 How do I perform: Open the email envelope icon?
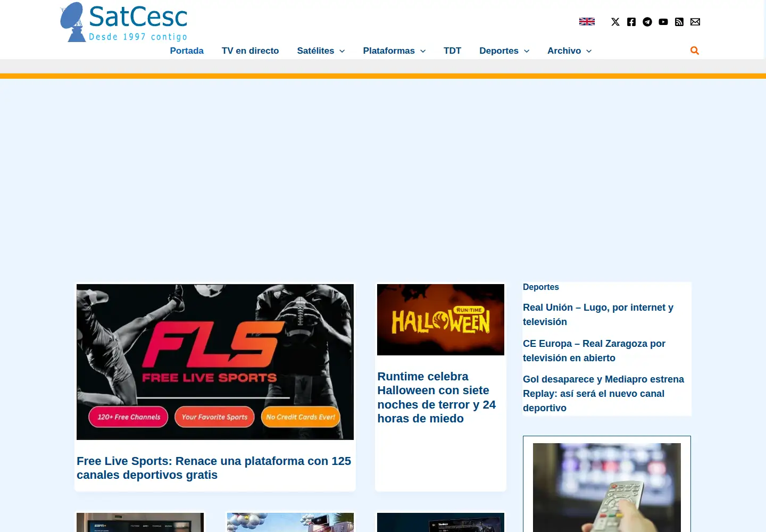click(x=695, y=22)
